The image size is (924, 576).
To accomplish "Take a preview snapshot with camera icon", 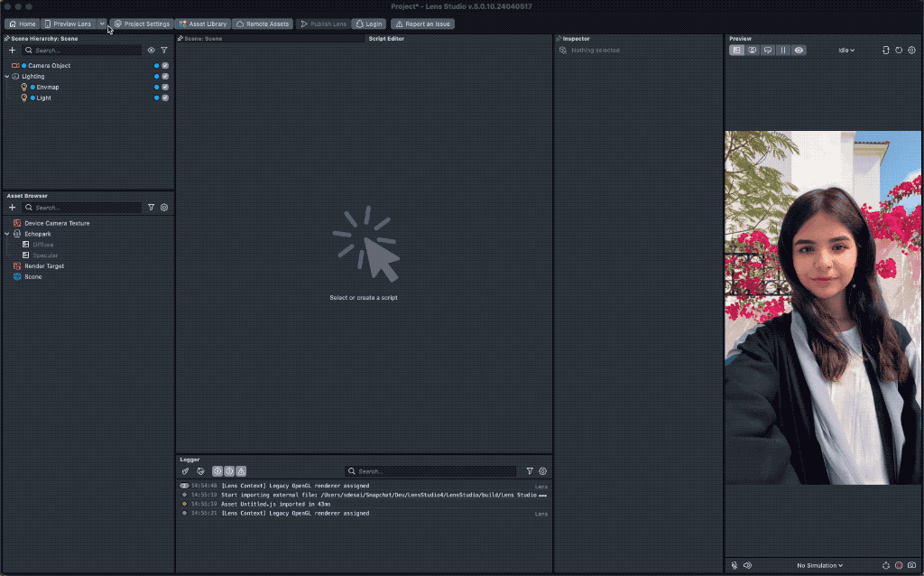I will click(x=911, y=565).
